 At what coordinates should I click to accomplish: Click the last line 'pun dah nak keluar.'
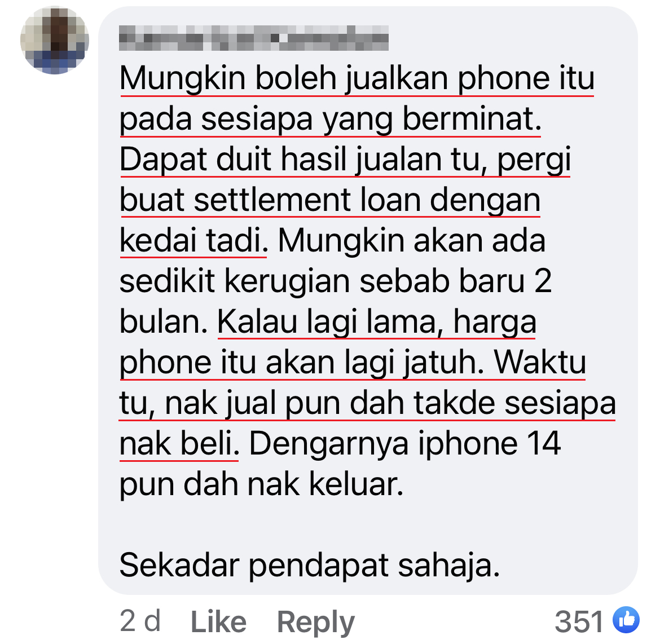(261, 485)
